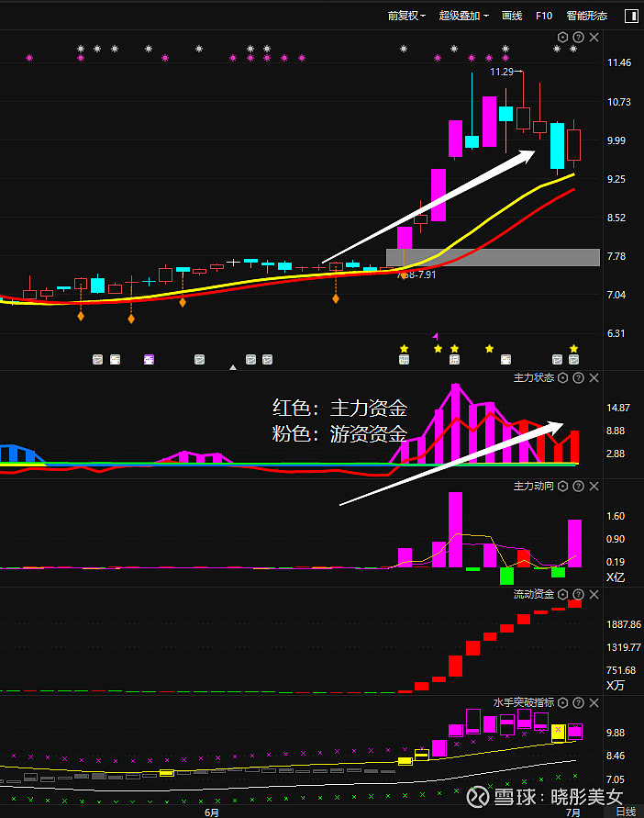
Task: Click the 751.68 value in 流动资金 axis
Action: (621, 670)
